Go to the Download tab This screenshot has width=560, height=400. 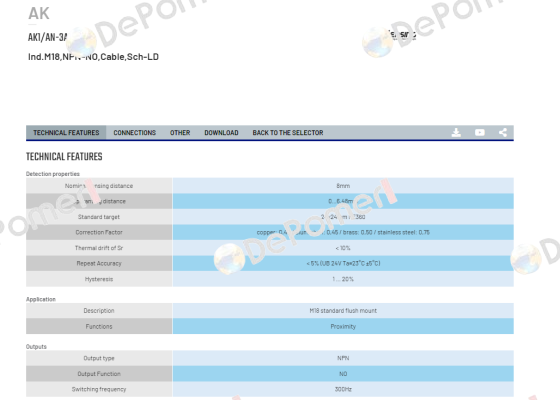click(221, 132)
